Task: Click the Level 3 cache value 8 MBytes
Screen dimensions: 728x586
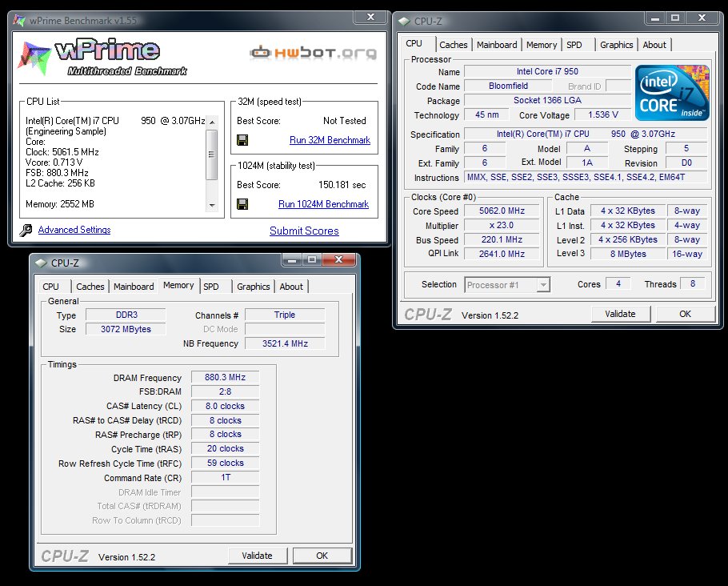Action: click(628, 254)
